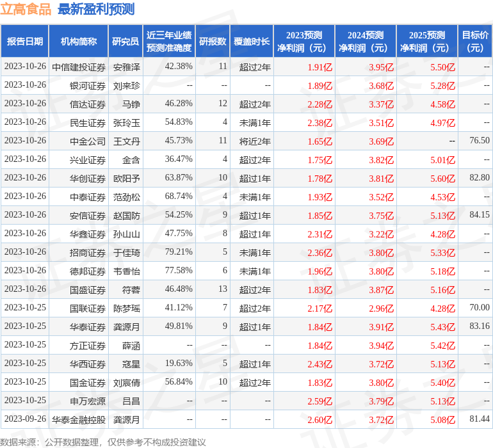Click 2025 profit 5.50亿 for 中信建投证券
This screenshot has height=448, width=493.
point(442,67)
